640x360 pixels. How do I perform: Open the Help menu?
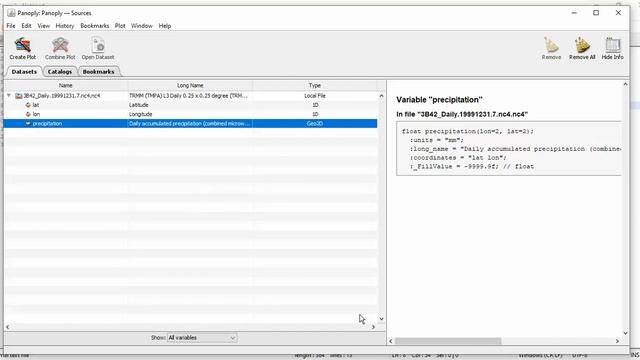165,26
